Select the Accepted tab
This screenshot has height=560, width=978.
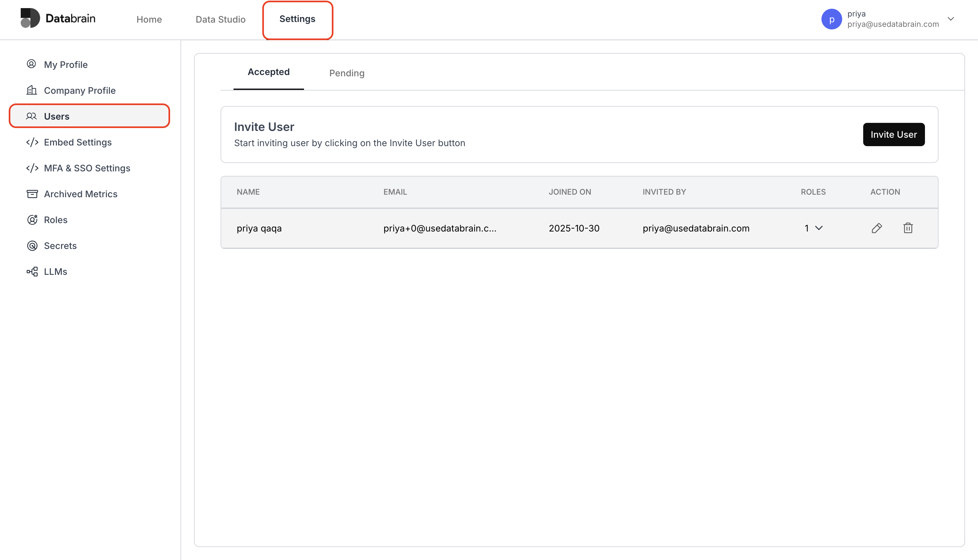coord(268,72)
